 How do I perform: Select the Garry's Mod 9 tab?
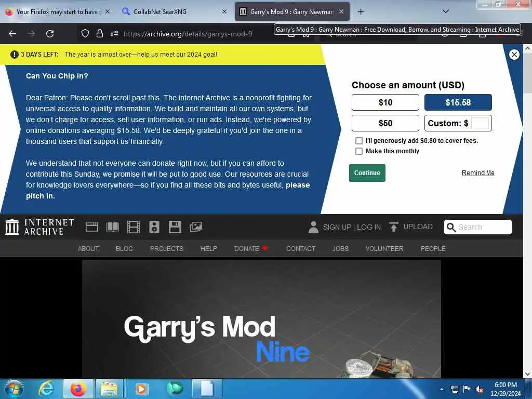292,12
